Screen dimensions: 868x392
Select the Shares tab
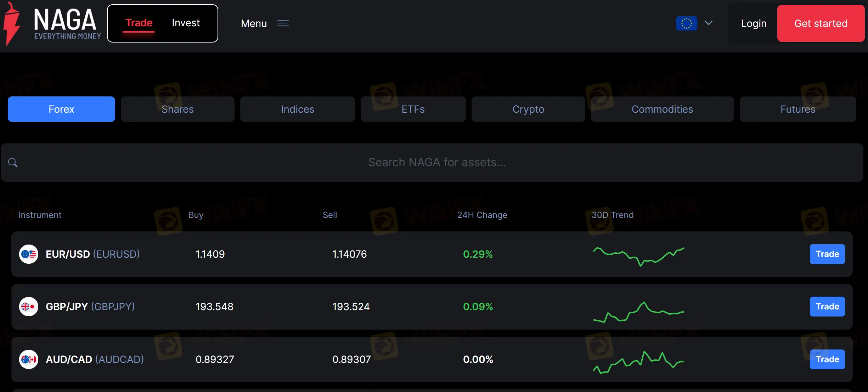click(x=177, y=109)
